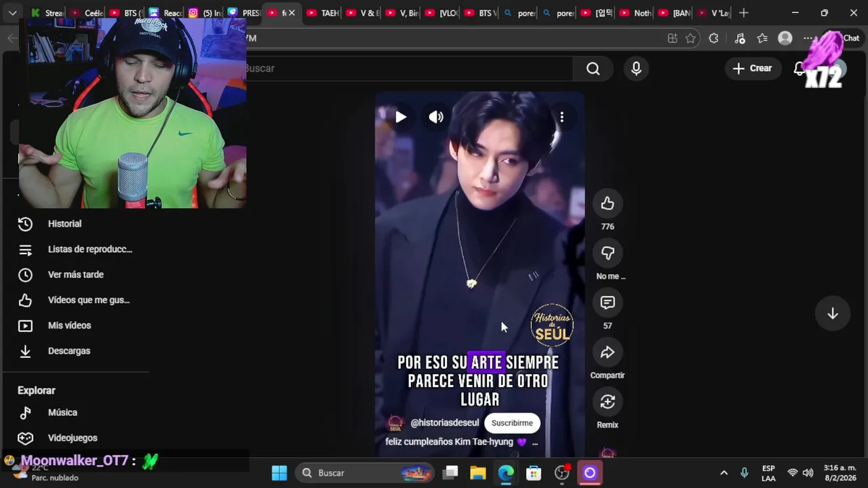Switch to the PRES browser tab
The height and width of the screenshot is (488, 868).
click(x=243, y=13)
